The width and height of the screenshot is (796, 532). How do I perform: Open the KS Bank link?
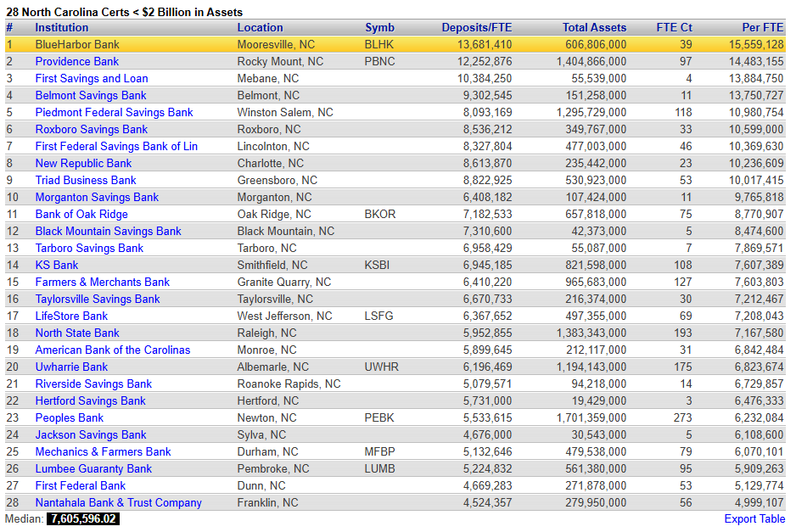click(56, 265)
